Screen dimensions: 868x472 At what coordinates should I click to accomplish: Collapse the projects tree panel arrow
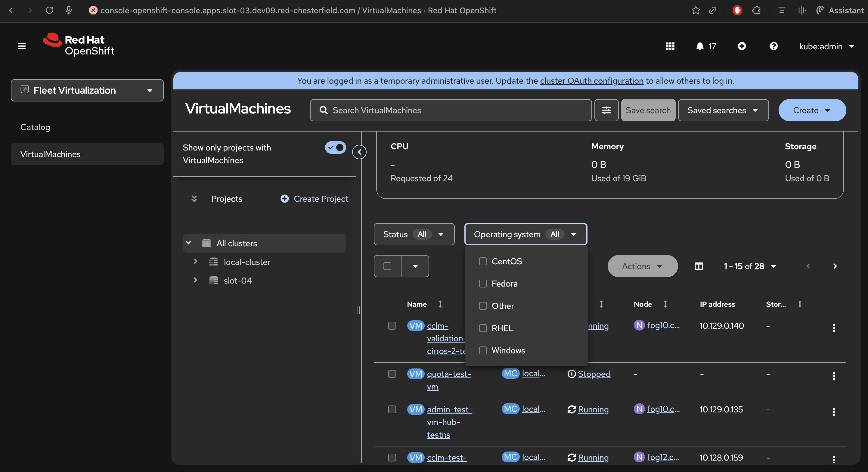[359, 152]
